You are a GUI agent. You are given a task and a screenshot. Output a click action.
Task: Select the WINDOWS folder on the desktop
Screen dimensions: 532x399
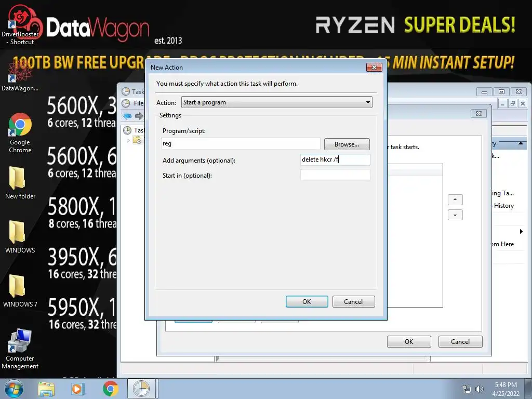(x=20, y=236)
